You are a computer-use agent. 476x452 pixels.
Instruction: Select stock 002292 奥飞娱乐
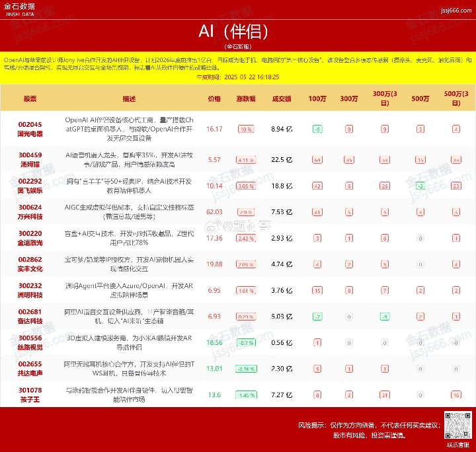pyautogui.click(x=30, y=186)
